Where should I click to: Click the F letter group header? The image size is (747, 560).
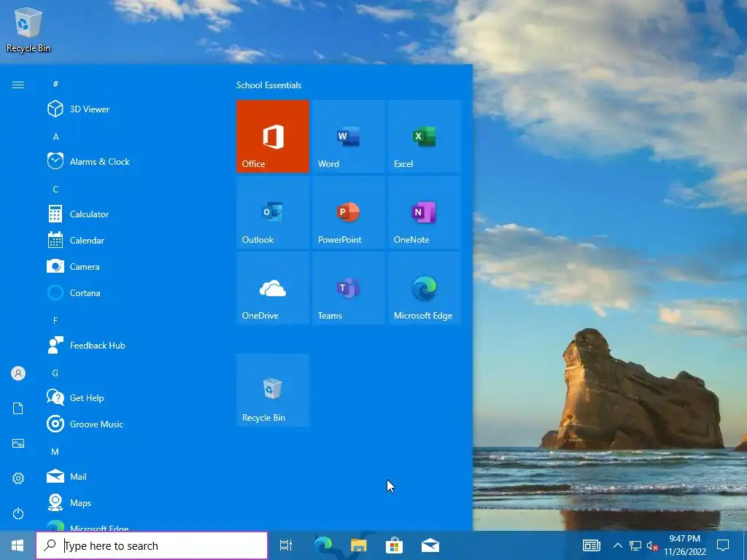pyautogui.click(x=55, y=321)
